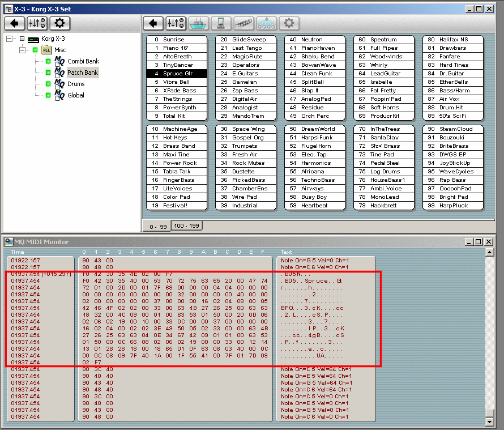Screen dimensions: 504x430
Task: Select patch 4 Spruce Gtr
Action: click(177, 73)
